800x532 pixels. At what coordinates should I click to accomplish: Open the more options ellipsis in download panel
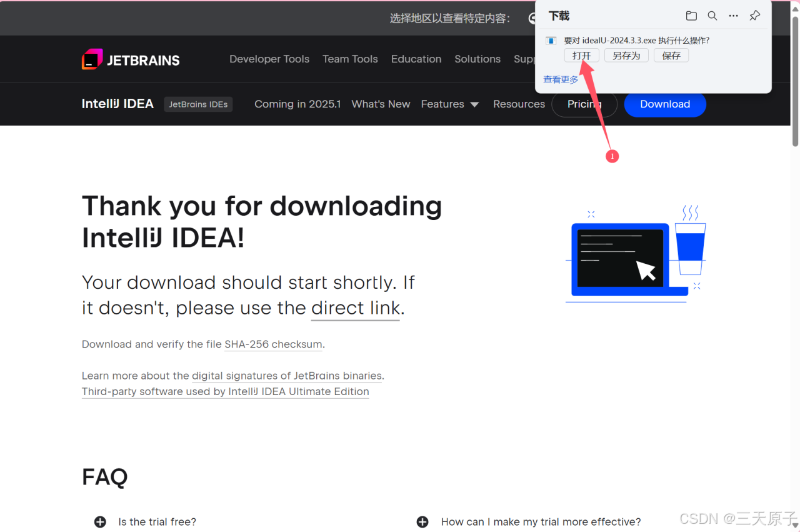(x=734, y=16)
